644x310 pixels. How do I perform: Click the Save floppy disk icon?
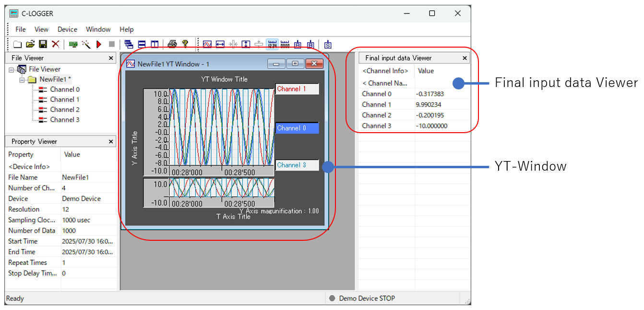coord(43,44)
